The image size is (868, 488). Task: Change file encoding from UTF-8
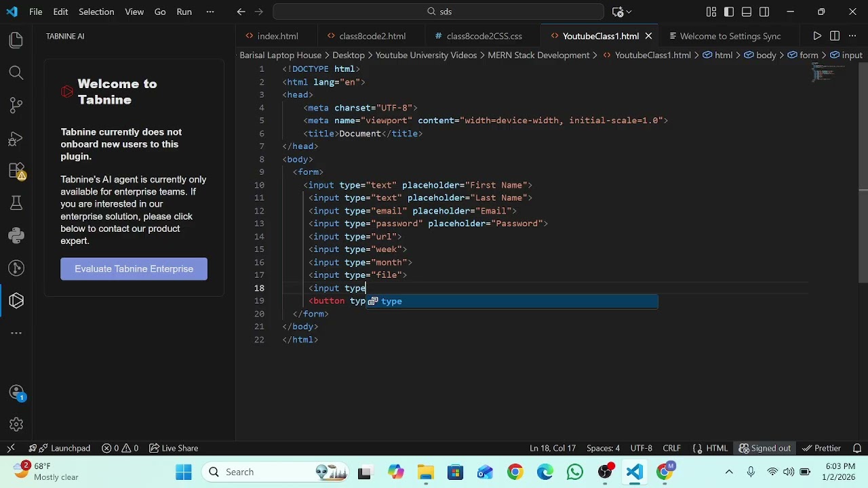coord(641,448)
